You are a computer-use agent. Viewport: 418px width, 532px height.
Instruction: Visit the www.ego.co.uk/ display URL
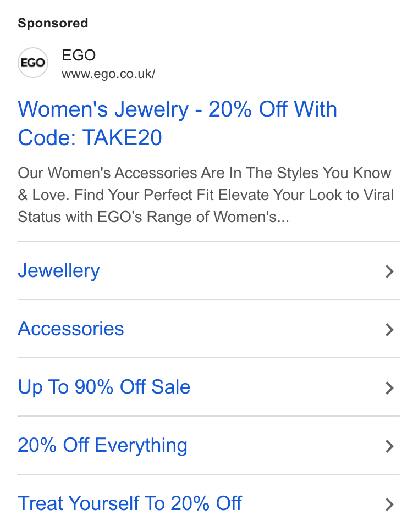[x=108, y=74]
